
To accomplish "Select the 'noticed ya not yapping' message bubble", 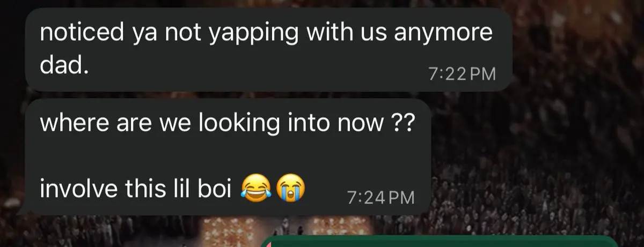I will tap(268, 50).
